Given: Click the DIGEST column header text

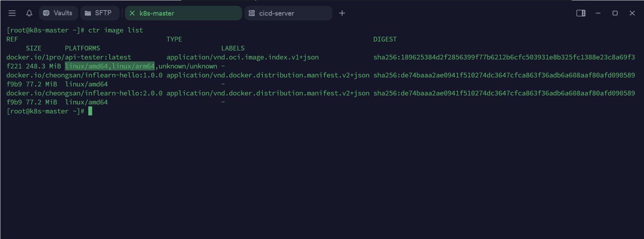Looking at the screenshot, I should (385, 40).
